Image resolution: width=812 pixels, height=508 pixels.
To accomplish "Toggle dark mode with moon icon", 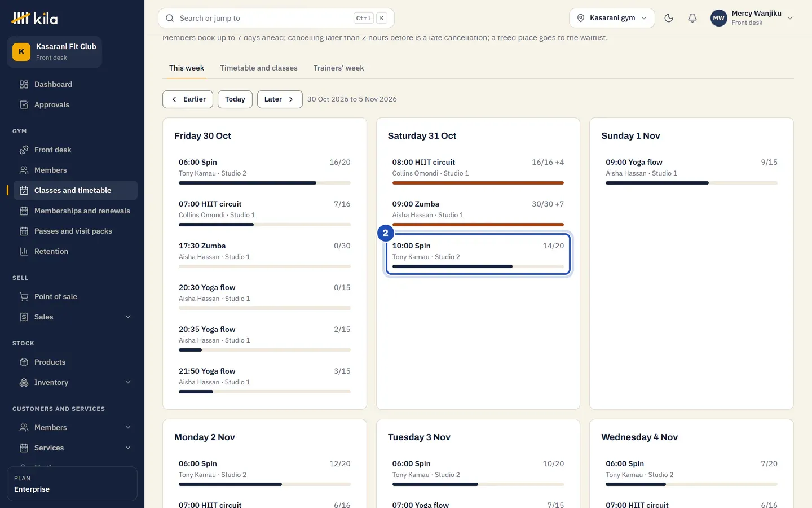I will coord(669,18).
